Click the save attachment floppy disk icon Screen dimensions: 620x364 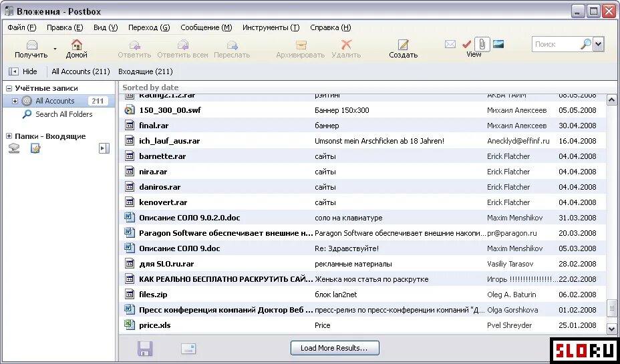click(145, 349)
